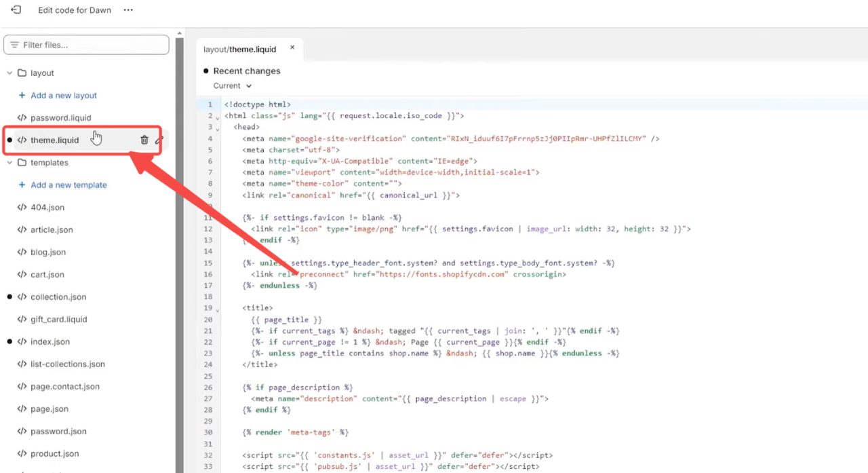The image size is (868, 473).
Task: Click code icon next to password.liquid
Action: 22,117
